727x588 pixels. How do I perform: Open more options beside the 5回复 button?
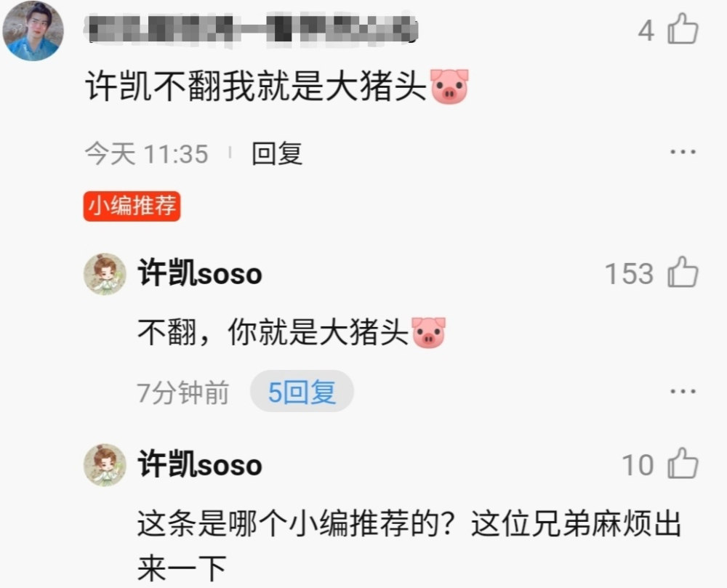[x=683, y=392]
